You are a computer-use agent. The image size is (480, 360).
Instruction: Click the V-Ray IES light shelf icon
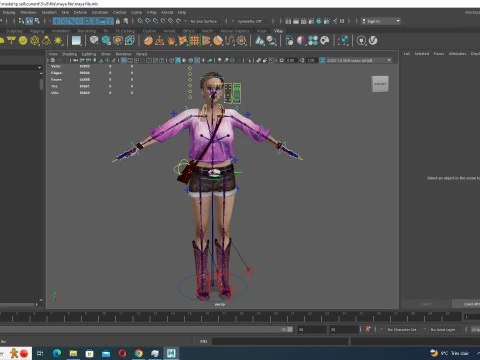click(46, 41)
